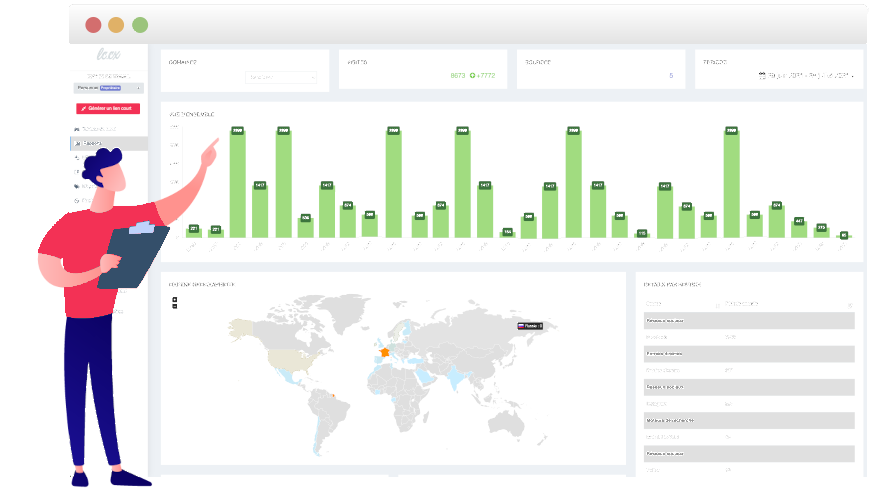Click the lc.cx logo in the sidebar
This screenshot has width=870, height=500.
click(109, 54)
